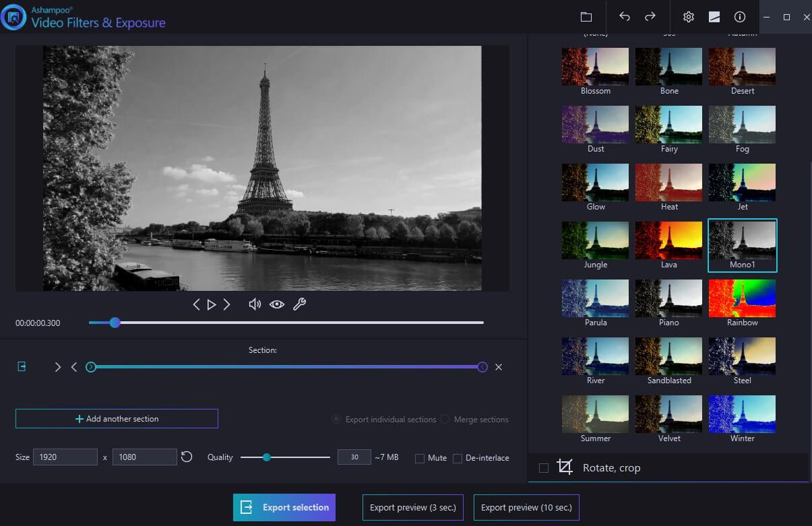Click the info icon in the title bar
The height and width of the screenshot is (526, 812).
(x=739, y=17)
